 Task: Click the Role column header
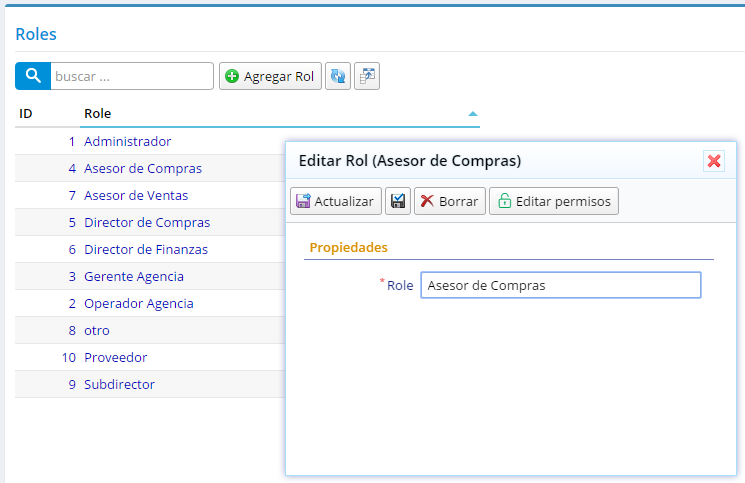pos(97,114)
